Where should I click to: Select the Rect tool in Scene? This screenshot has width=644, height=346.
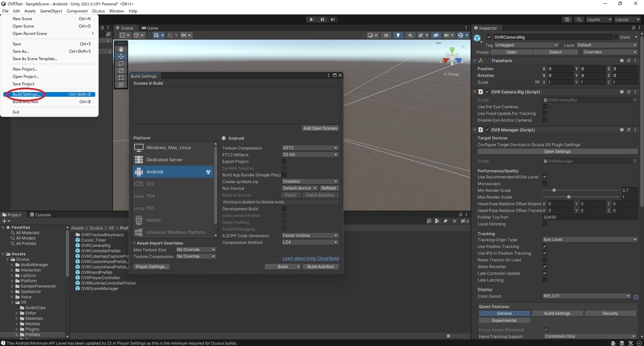coord(121,77)
